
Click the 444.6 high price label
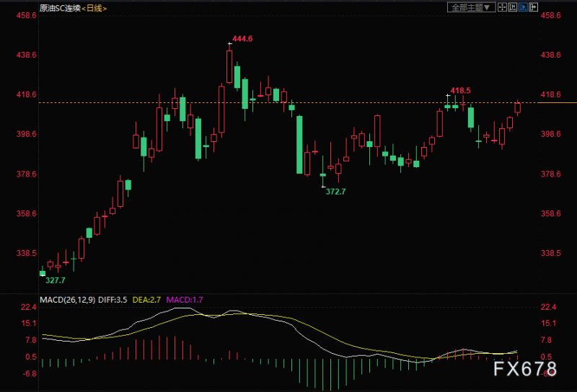pos(242,39)
